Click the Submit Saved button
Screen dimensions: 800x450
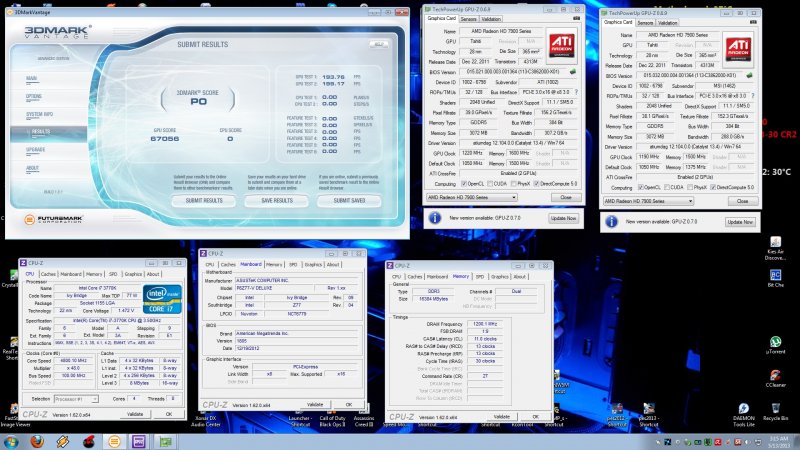(x=349, y=201)
